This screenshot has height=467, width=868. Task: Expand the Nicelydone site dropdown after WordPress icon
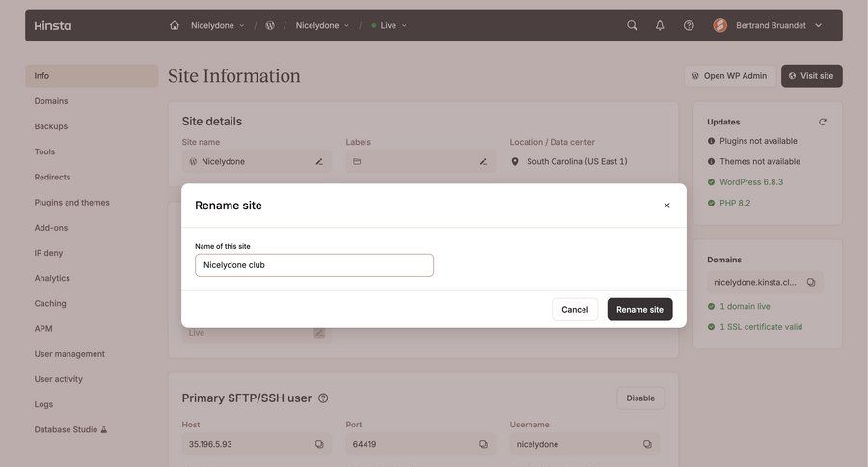[322, 25]
